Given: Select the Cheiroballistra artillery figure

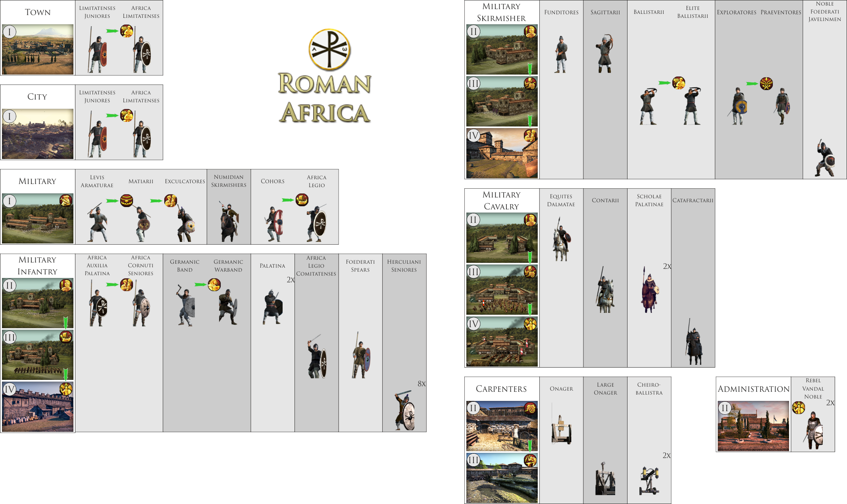Looking at the screenshot, I should [x=649, y=481].
